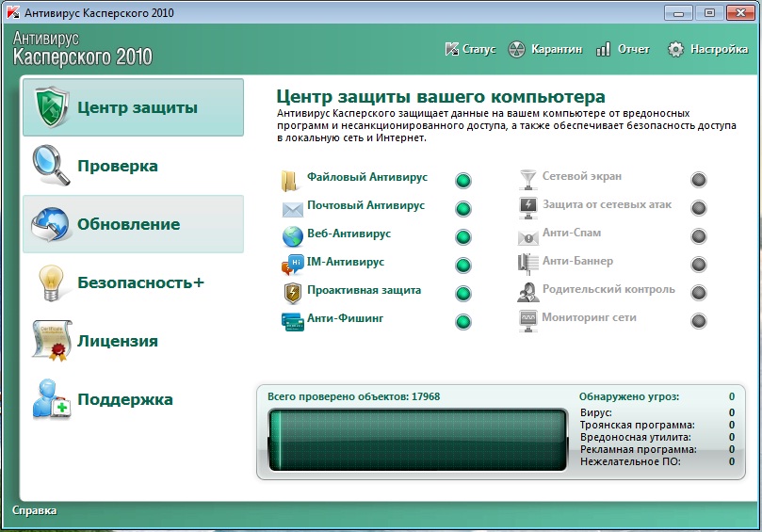762x532 pixels.
Task: Toggle the gray indicator for Защита от сетевых атак
Action: click(x=699, y=208)
